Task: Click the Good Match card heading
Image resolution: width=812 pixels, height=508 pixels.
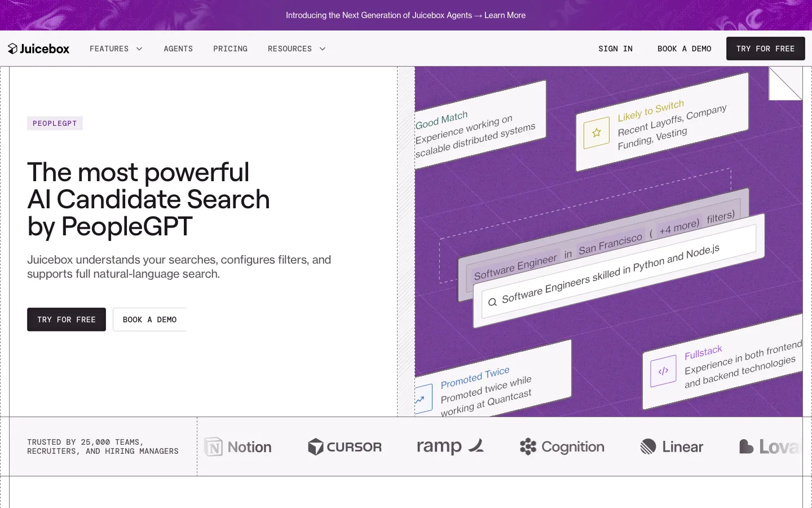Action: [442, 120]
